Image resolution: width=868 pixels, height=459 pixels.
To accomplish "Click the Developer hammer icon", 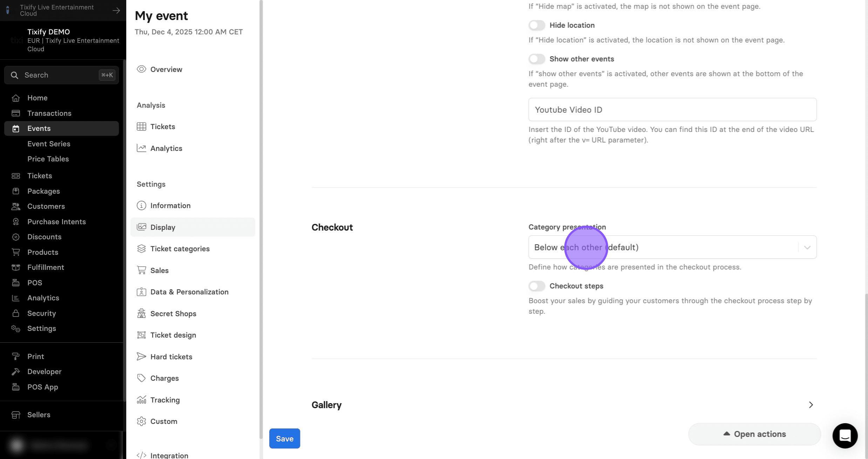I will tap(16, 372).
